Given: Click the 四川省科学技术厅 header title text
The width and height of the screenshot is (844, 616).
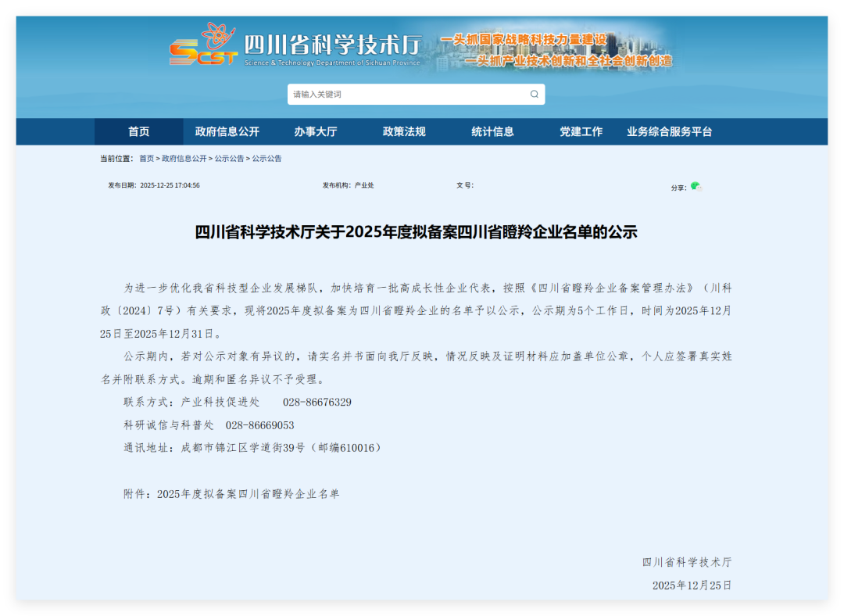Looking at the screenshot, I should tap(332, 45).
